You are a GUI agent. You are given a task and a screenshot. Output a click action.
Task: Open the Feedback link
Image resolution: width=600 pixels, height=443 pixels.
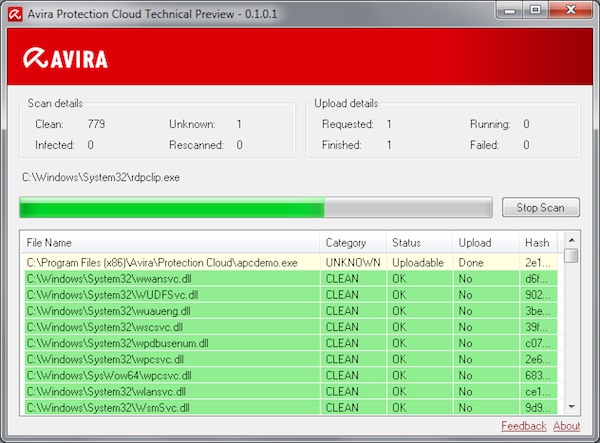click(x=524, y=426)
